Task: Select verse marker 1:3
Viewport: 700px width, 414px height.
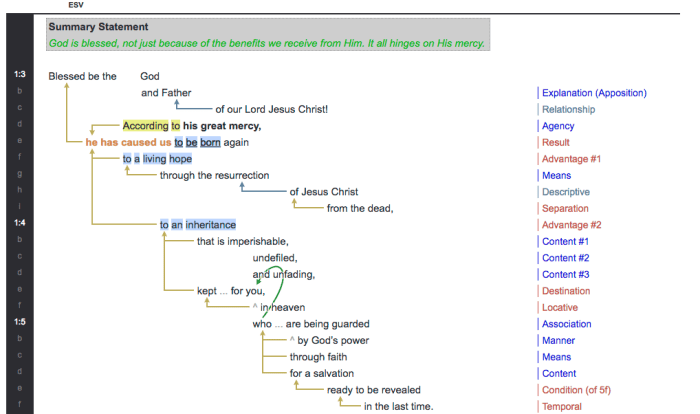Action: pyautogui.click(x=20, y=76)
